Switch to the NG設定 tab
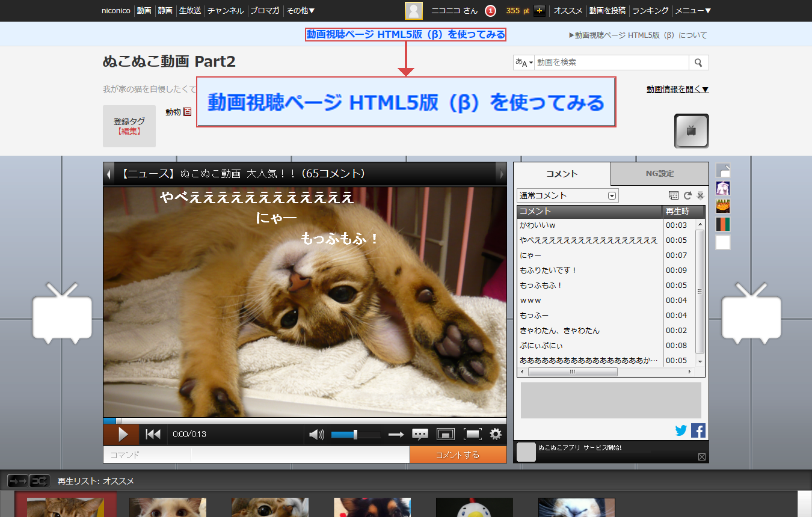Viewport: 812px width, 517px height. 659,173
